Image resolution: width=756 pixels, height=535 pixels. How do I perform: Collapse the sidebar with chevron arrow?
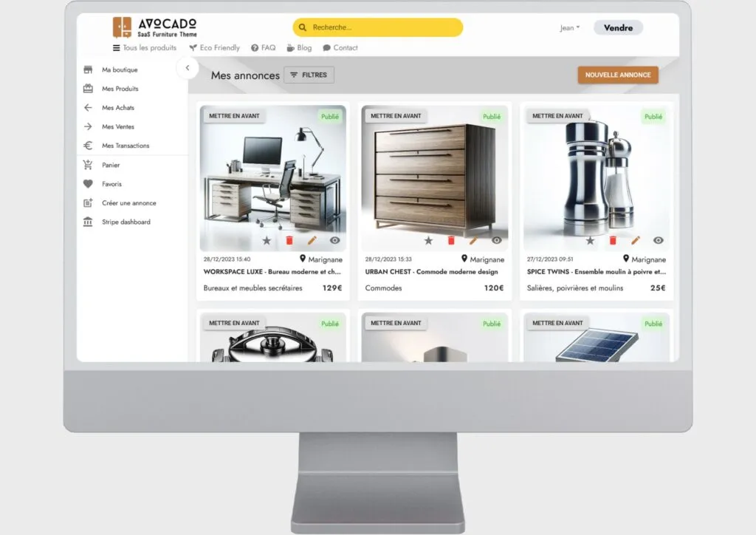coord(188,68)
